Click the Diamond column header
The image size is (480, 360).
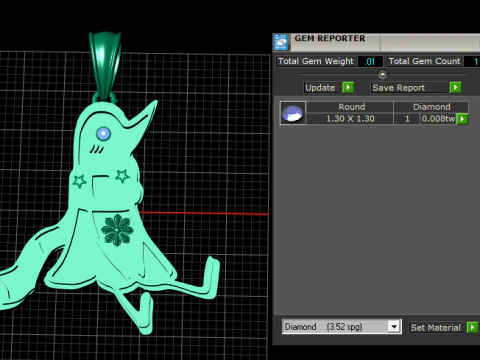(431, 107)
